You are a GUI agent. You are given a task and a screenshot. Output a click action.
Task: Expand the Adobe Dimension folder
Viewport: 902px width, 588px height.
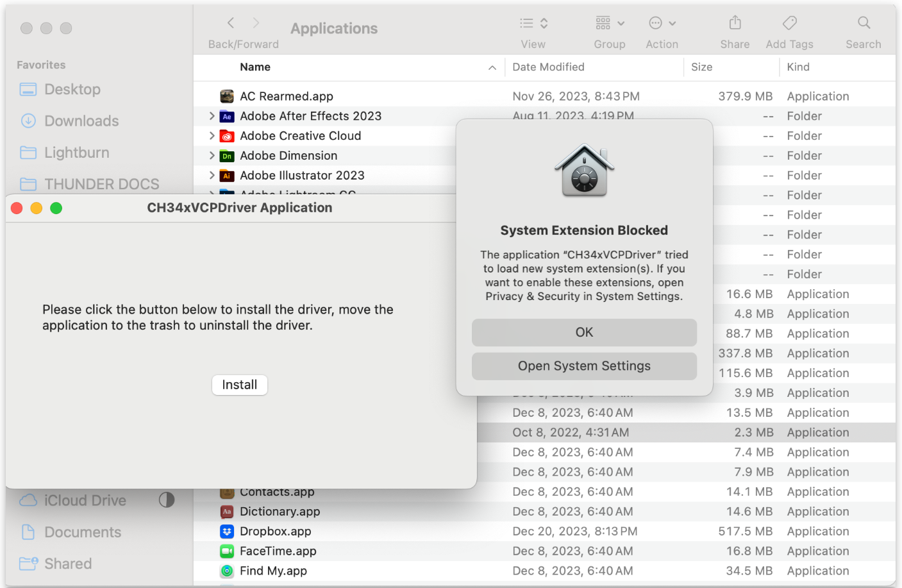click(212, 156)
